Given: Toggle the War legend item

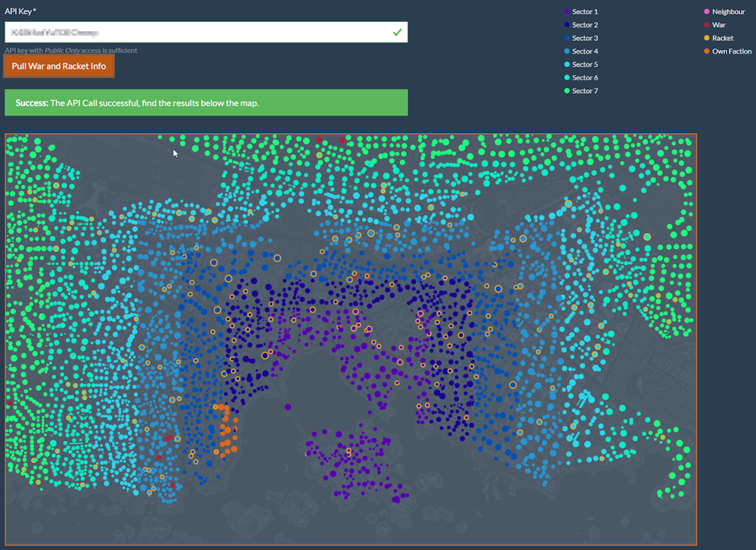Looking at the screenshot, I should click(718, 25).
